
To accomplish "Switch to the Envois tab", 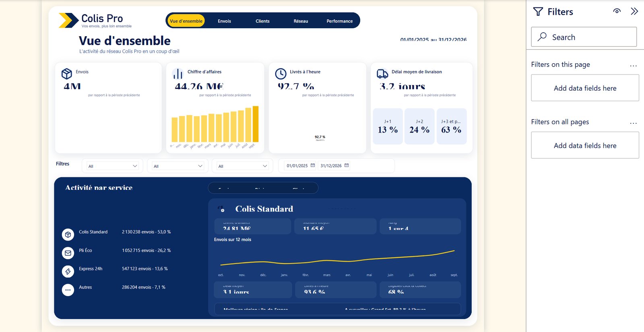I will 224,21.
